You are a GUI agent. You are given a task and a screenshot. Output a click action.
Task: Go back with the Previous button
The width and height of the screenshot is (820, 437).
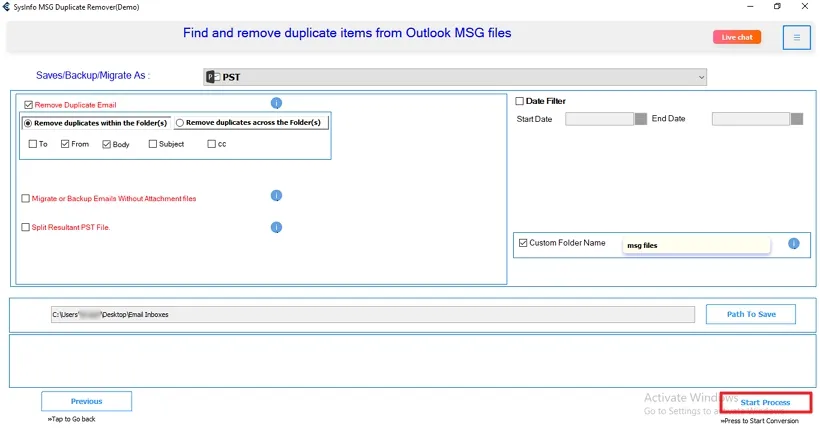(x=86, y=401)
